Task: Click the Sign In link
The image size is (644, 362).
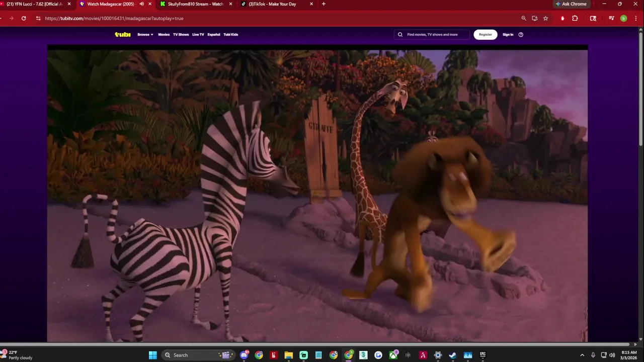Action: (x=508, y=35)
